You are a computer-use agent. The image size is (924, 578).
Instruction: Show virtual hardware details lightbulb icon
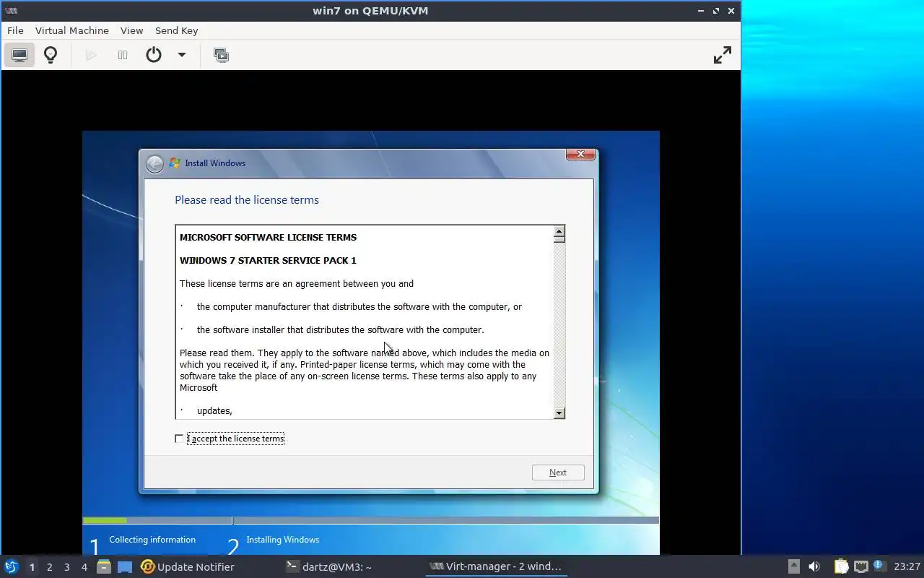coord(51,55)
